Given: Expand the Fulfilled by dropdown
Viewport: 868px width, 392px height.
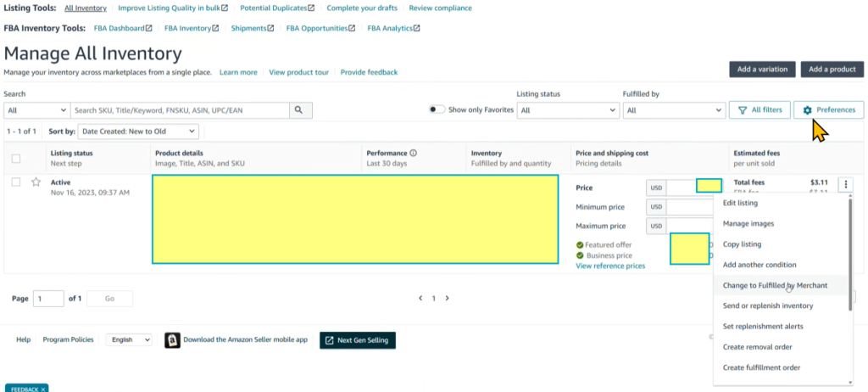Looking at the screenshot, I should [x=671, y=110].
